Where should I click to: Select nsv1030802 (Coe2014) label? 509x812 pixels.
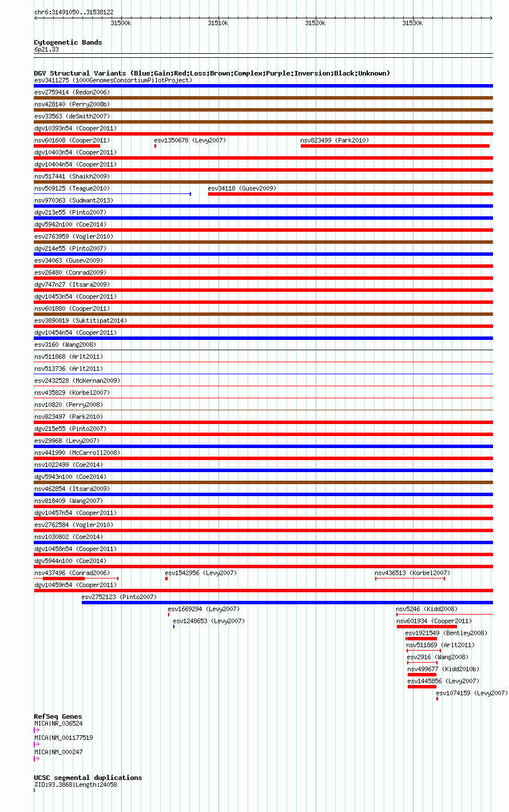[x=69, y=537]
